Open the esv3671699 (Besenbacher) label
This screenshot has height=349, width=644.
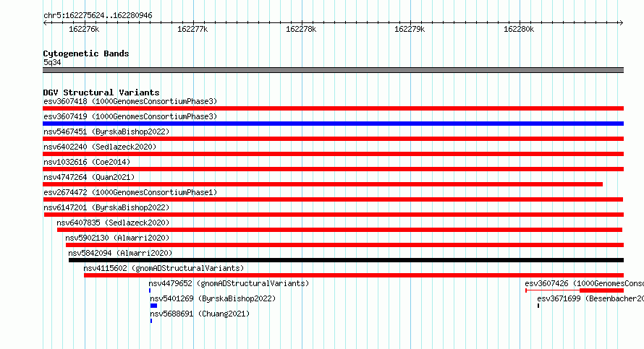(x=590, y=298)
